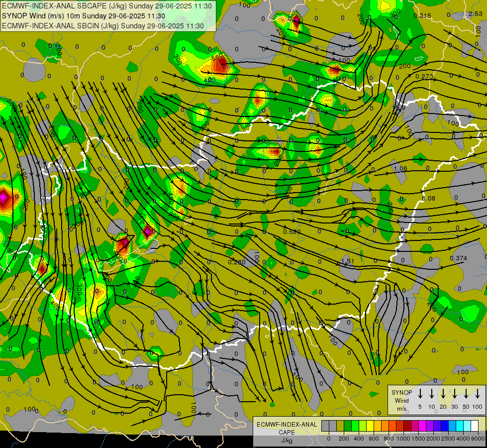Click the 'SYNOP Wind m/s' legend label

point(401,400)
